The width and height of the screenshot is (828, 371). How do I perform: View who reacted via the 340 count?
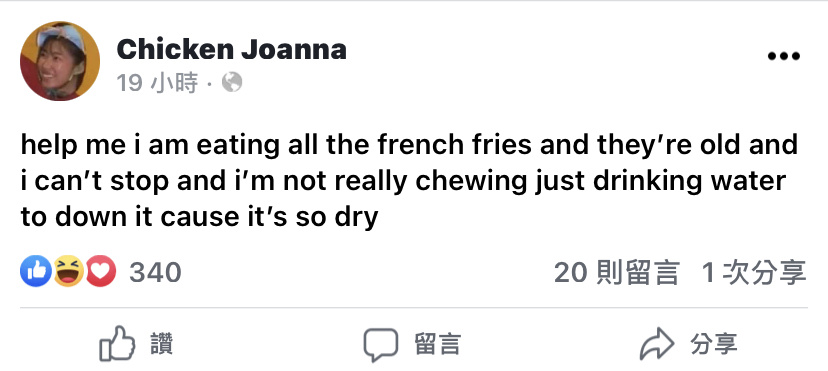[x=155, y=272]
